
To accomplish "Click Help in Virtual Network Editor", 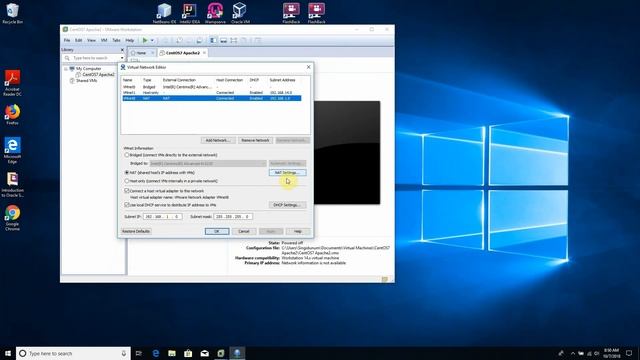I will 298,231.
